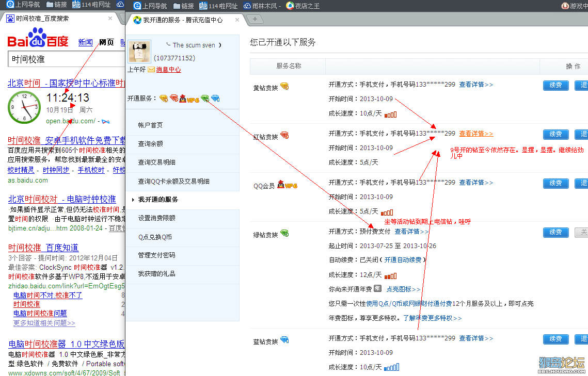Viewport: 588px width, 376px height.
Task: Click the red diamond icon beside 开通服务
Action: point(173,99)
